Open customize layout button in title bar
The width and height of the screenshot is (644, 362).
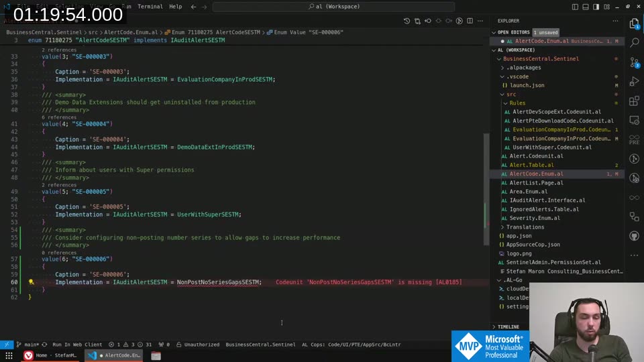[606, 7]
